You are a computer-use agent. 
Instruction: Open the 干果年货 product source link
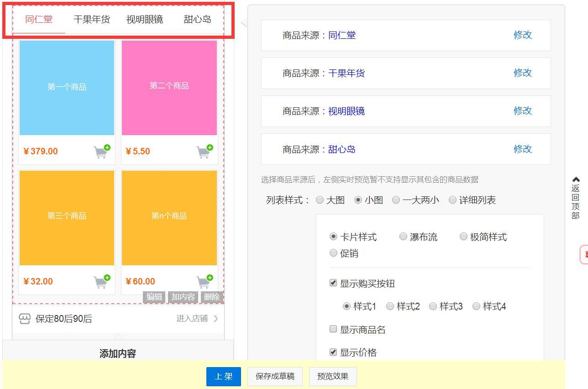[x=346, y=73]
